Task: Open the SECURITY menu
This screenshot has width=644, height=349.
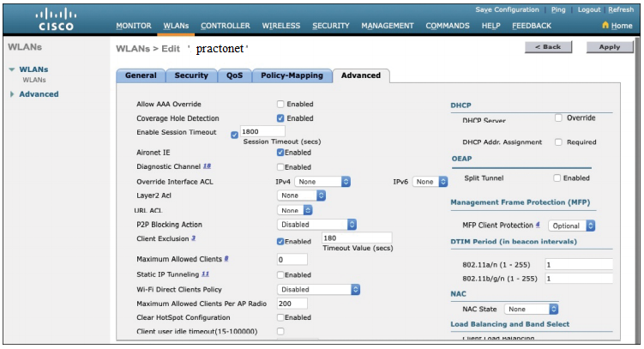Action: [x=331, y=26]
